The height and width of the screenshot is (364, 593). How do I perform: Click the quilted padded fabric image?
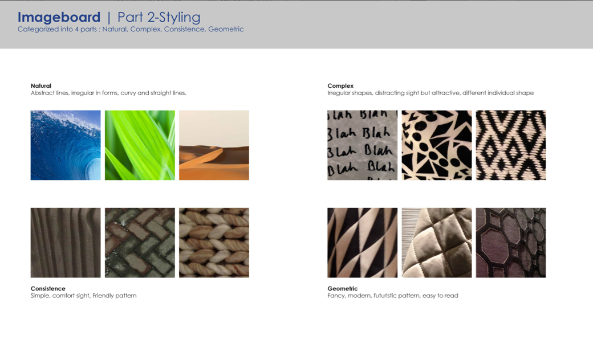(x=437, y=243)
